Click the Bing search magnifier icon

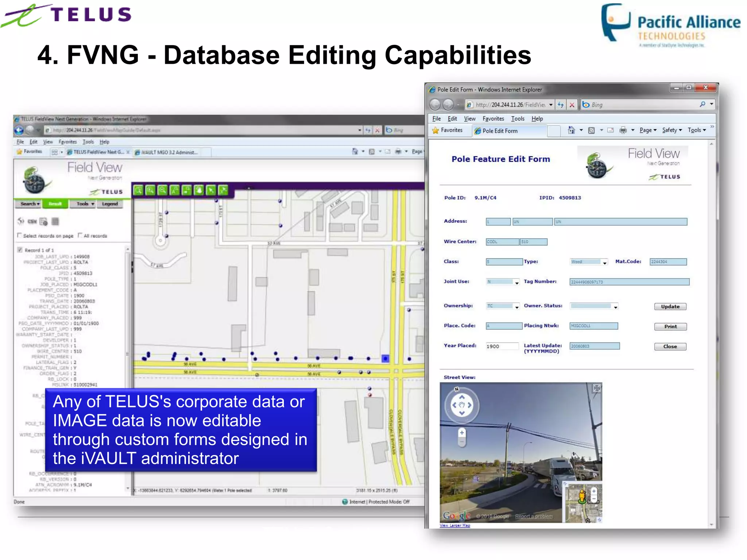(x=703, y=104)
